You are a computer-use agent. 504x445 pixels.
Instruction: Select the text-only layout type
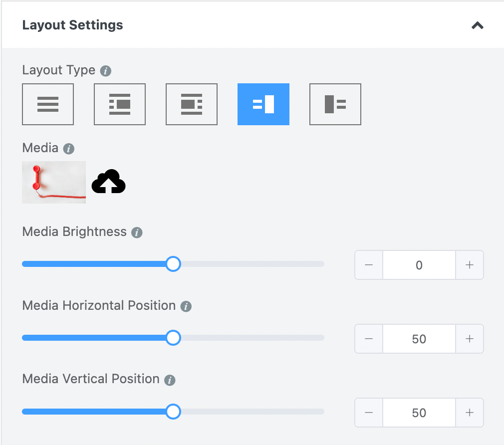tap(48, 104)
